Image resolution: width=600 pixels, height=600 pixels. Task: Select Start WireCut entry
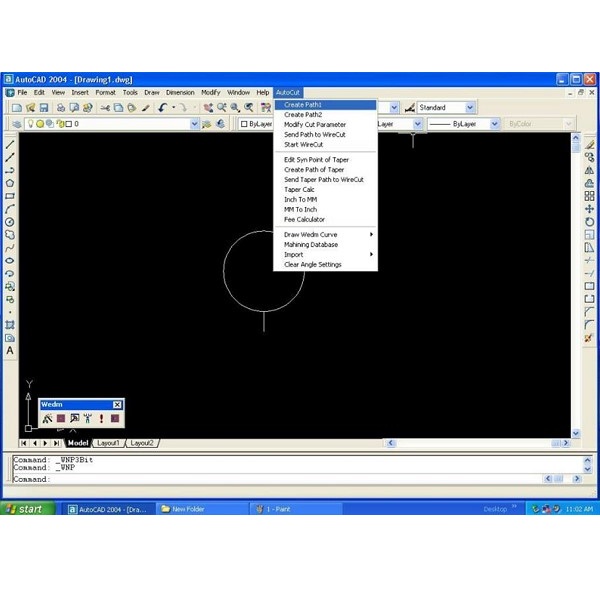tap(326, 145)
